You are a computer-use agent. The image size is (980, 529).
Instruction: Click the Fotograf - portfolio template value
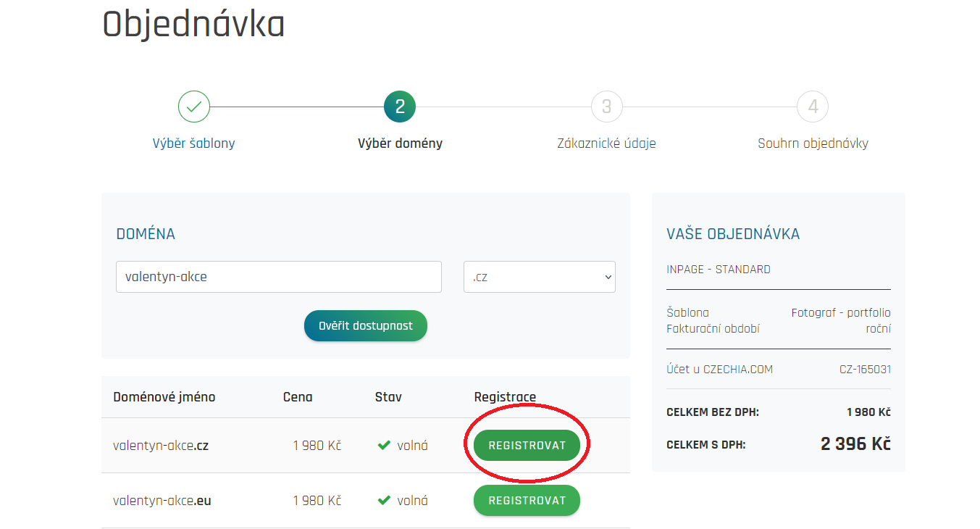point(840,313)
